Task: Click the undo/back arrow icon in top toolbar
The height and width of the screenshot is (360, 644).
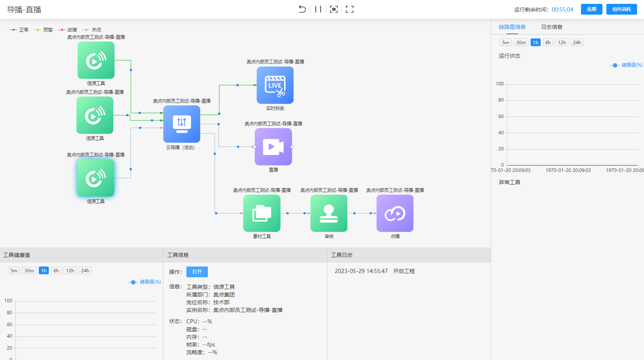Action: pos(302,9)
